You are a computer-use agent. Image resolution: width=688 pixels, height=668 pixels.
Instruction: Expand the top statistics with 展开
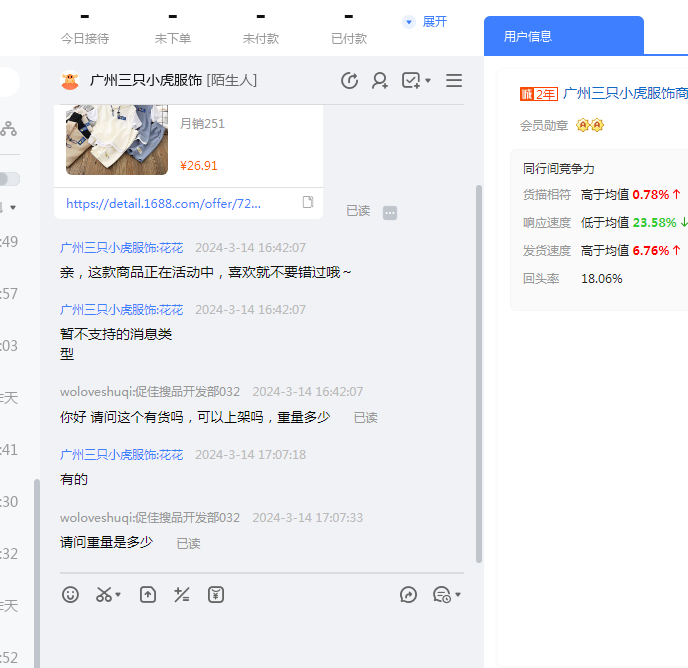pyautogui.click(x=425, y=21)
